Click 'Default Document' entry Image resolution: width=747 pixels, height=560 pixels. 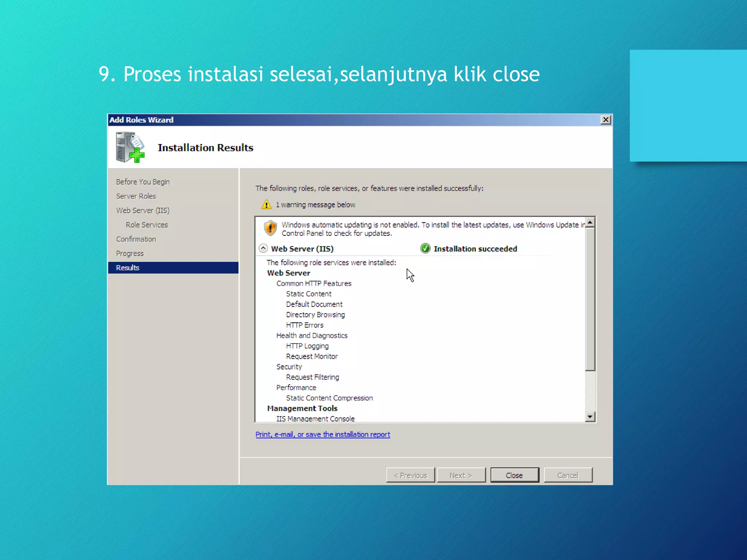tap(314, 304)
